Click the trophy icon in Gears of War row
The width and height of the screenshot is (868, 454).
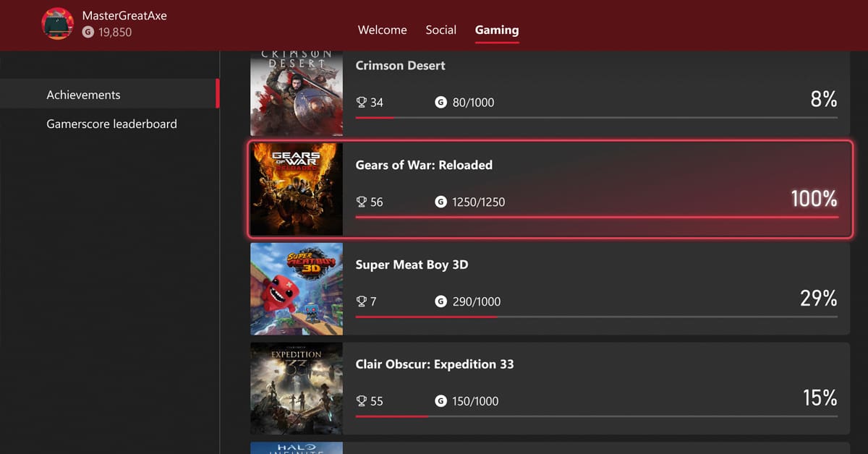[x=362, y=202]
